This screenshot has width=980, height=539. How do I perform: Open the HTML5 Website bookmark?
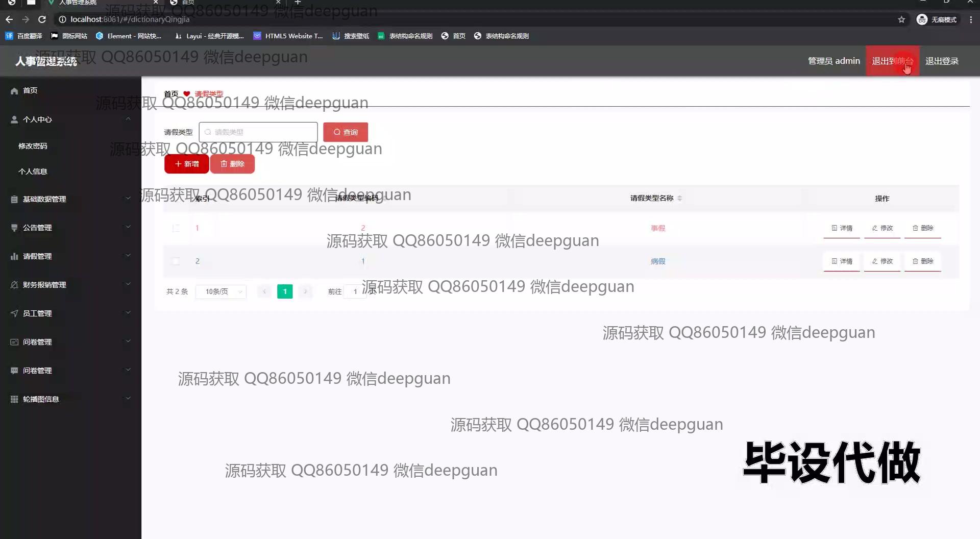[x=288, y=36]
